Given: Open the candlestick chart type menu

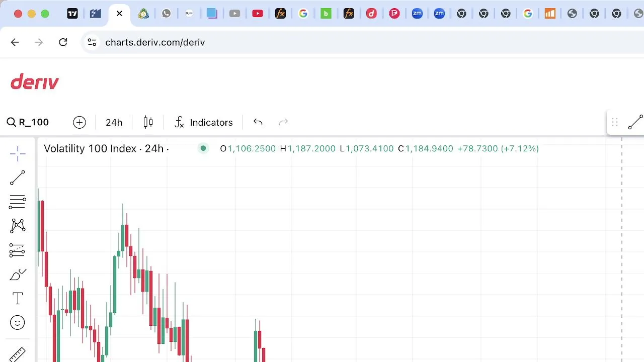Looking at the screenshot, I should click(x=148, y=122).
